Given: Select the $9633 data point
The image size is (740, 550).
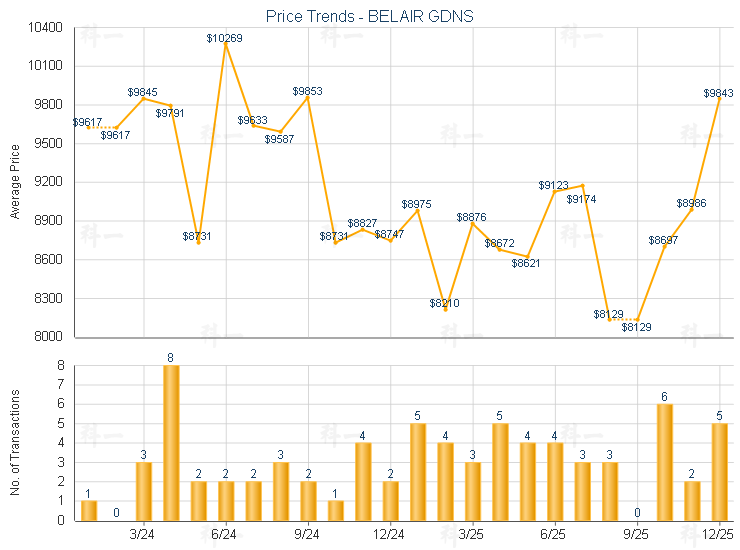Looking at the screenshot, I should pyautogui.click(x=253, y=126).
